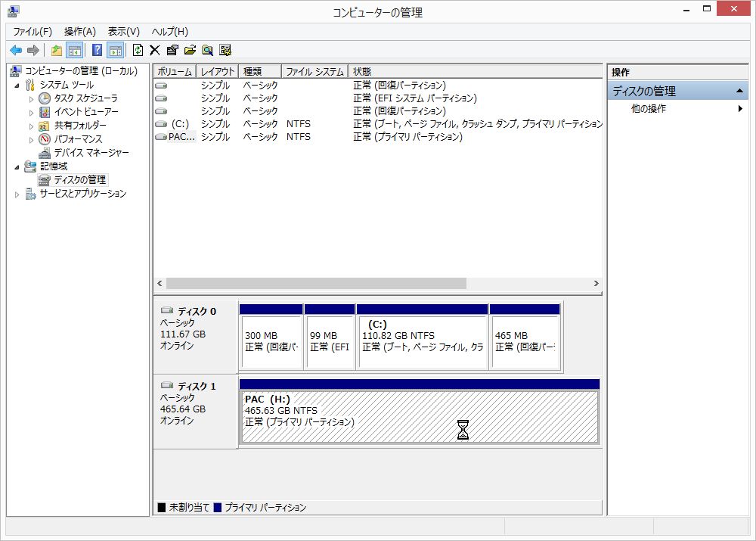The height and width of the screenshot is (541, 756).
Task: Click the settings view toolbar icon
Action: [x=225, y=50]
